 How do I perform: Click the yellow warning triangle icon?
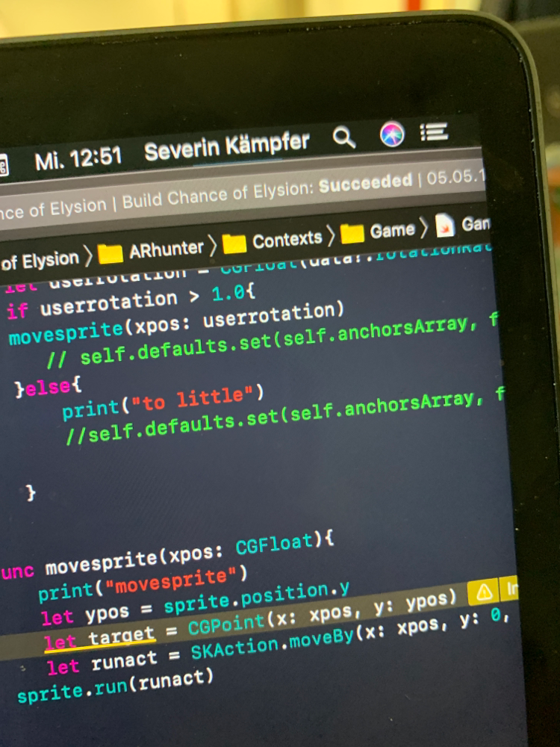[484, 592]
